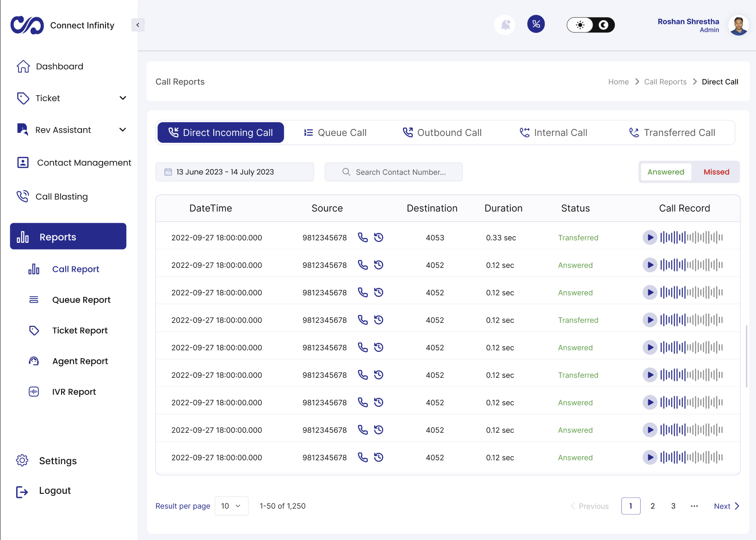Click the call icon in the fifth table row
Image resolution: width=756 pixels, height=540 pixels.
[x=363, y=348]
